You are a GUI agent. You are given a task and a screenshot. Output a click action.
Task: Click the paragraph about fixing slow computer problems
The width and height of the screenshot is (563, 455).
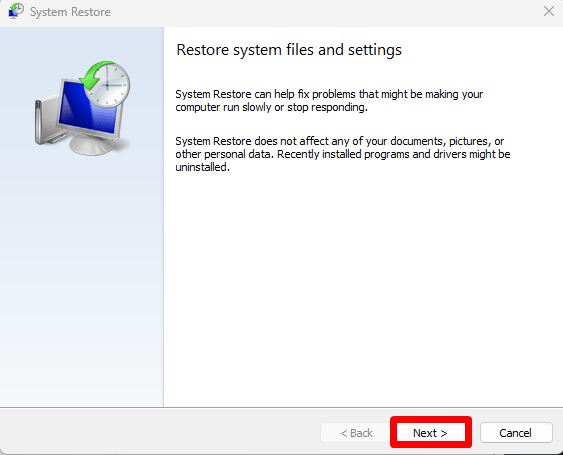tap(329, 101)
